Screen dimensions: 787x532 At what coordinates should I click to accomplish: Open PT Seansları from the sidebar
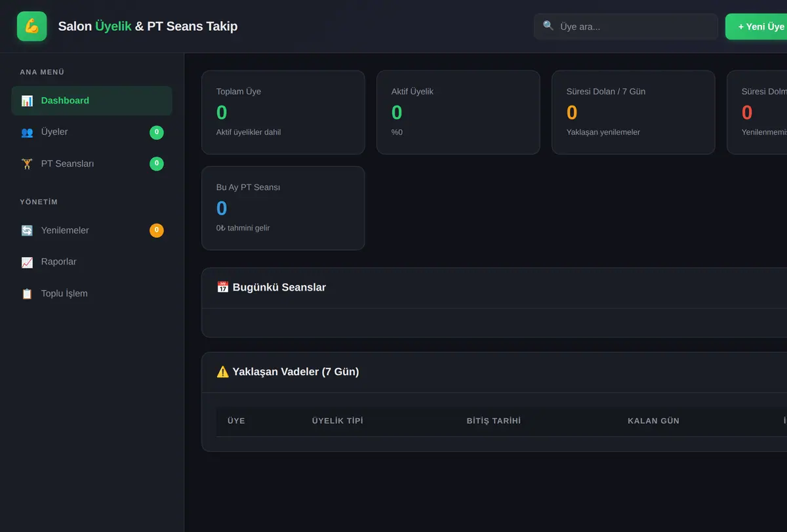click(x=92, y=163)
